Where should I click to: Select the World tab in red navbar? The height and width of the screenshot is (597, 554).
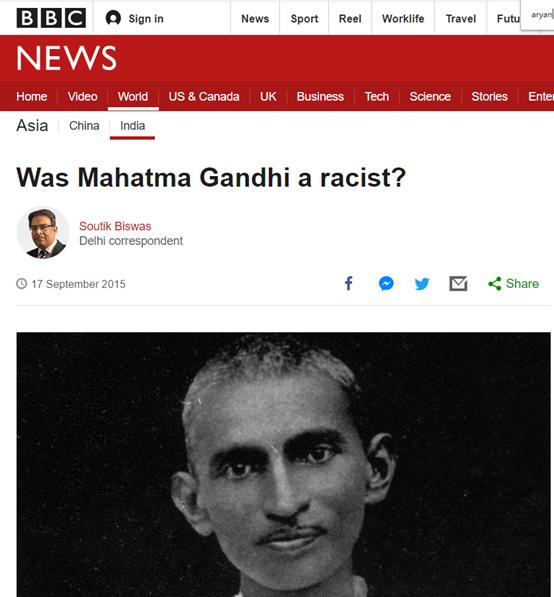(x=133, y=96)
